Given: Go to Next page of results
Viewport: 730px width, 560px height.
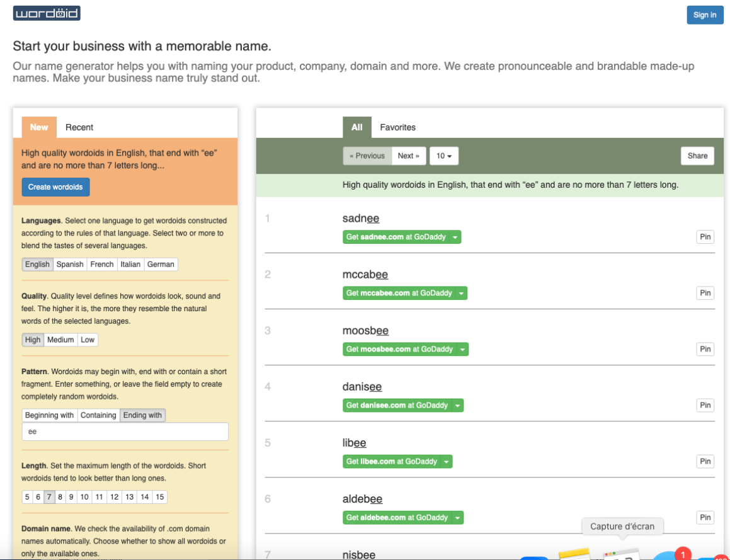Looking at the screenshot, I should tap(408, 156).
